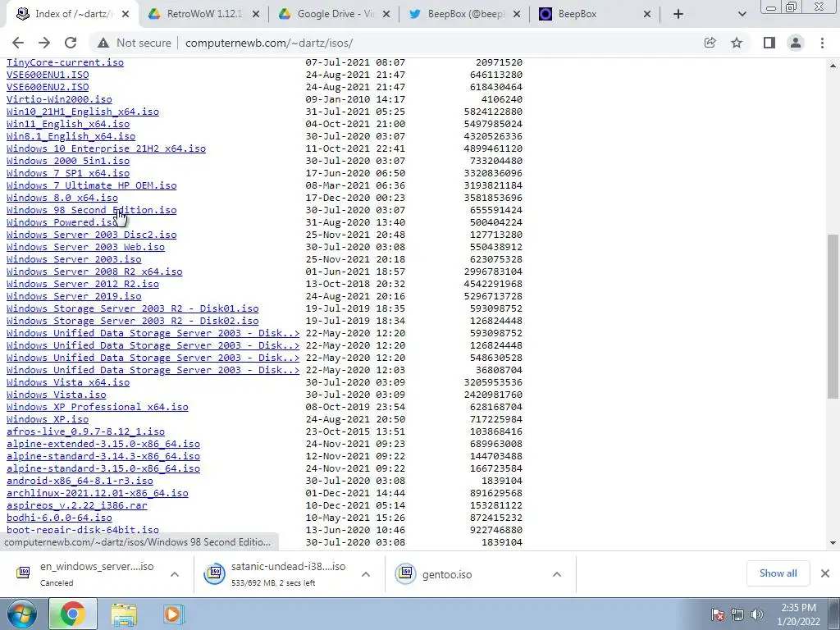
Task: Open the tab search dropdown arrow
Action: coord(742,15)
